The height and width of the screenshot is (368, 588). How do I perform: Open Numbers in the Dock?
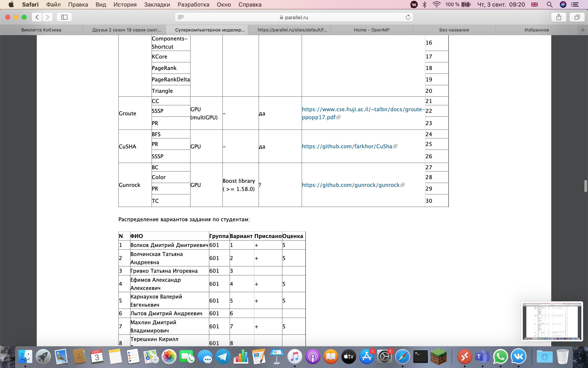point(241,357)
